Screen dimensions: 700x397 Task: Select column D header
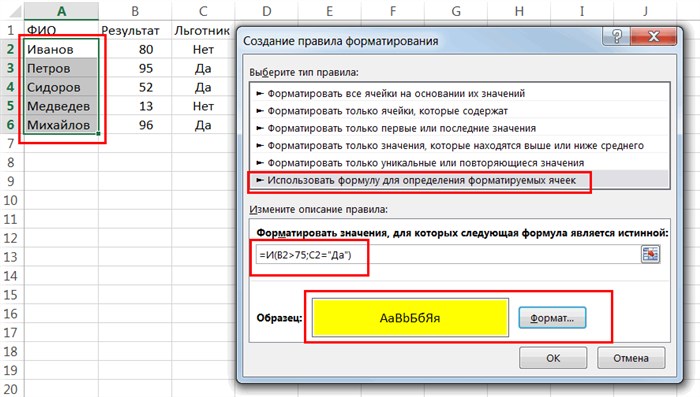tap(267, 11)
